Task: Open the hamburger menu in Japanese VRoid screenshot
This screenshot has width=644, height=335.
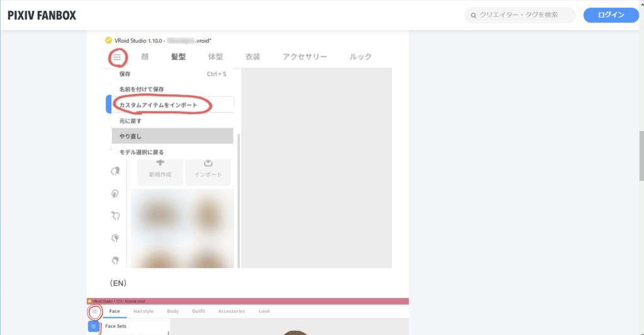Action: click(x=117, y=57)
